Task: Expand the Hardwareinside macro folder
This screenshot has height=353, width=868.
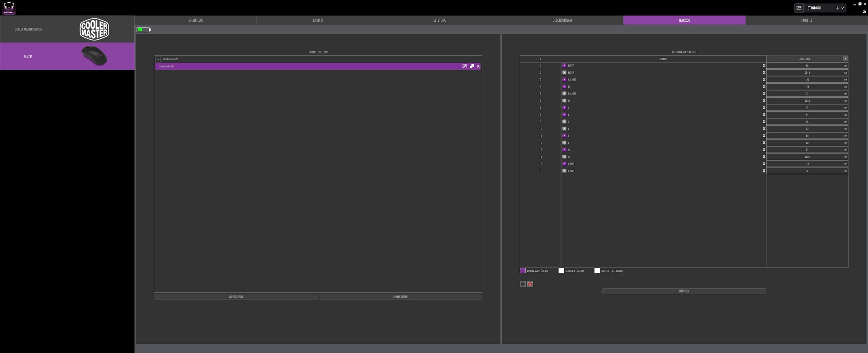Action: [x=158, y=59]
